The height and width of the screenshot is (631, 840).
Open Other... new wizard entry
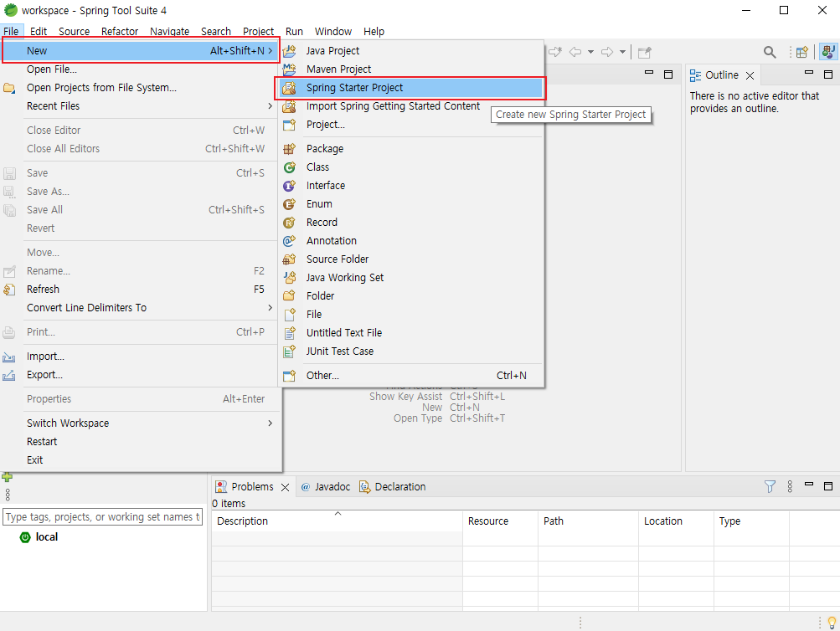(x=411, y=376)
